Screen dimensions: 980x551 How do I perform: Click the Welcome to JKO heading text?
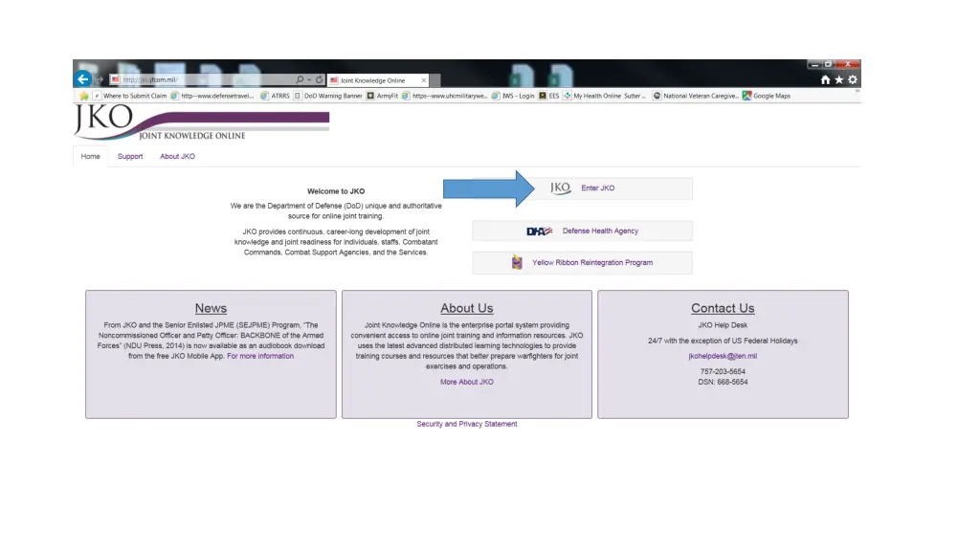click(336, 191)
